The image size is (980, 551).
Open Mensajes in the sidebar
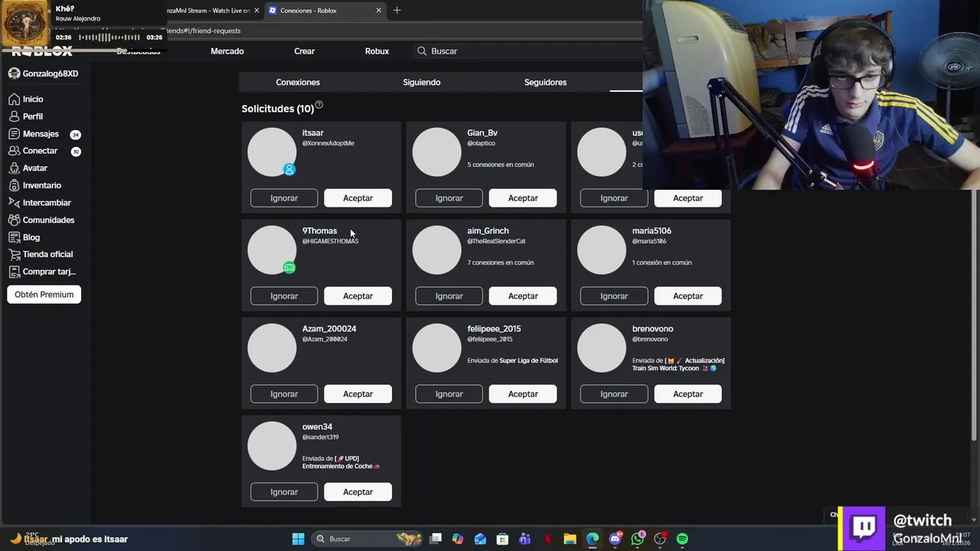click(x=44, y=134)
